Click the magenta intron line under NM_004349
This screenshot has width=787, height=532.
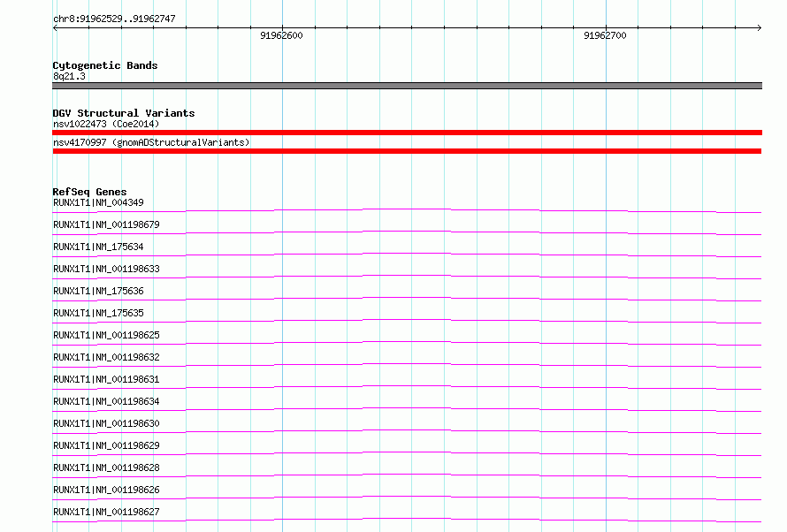tap(407, 209)
